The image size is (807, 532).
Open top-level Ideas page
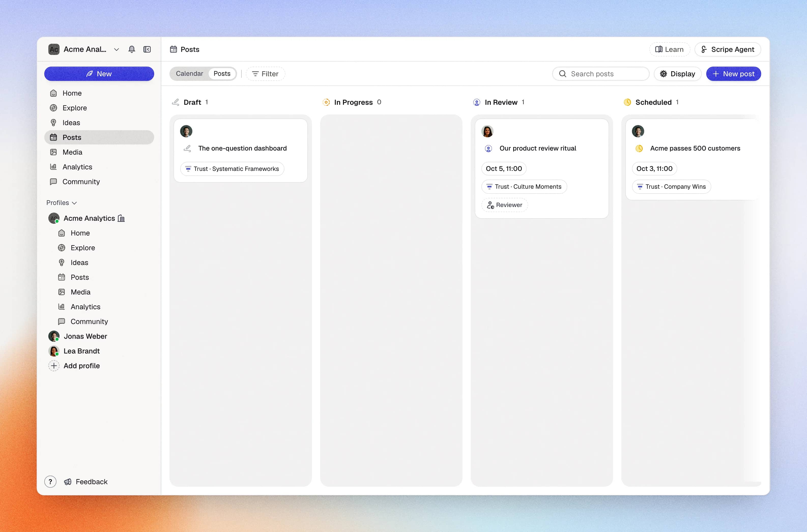click(99, 123)
